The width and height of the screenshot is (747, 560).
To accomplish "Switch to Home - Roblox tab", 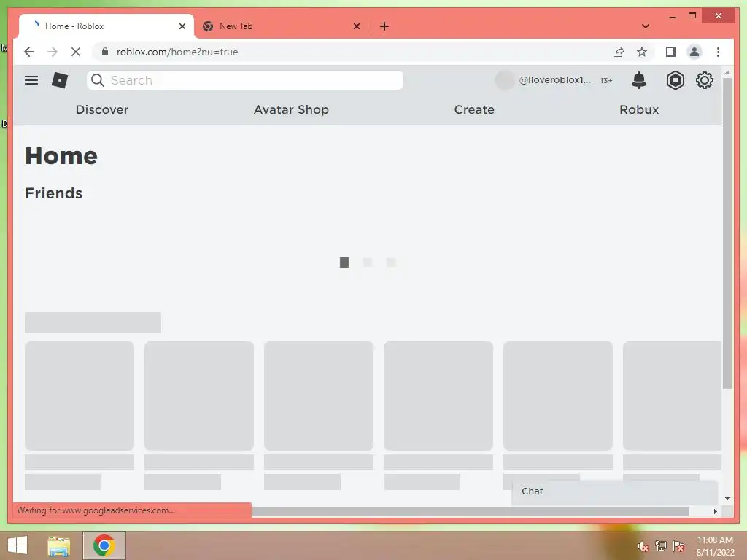I will click(x=106, y=26).
